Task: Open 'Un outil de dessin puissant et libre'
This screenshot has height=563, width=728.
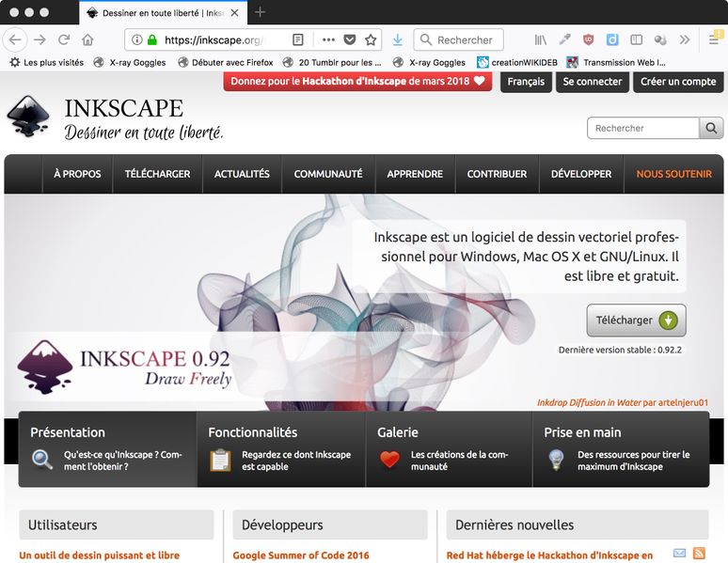Action: click(x=100, y=555)
